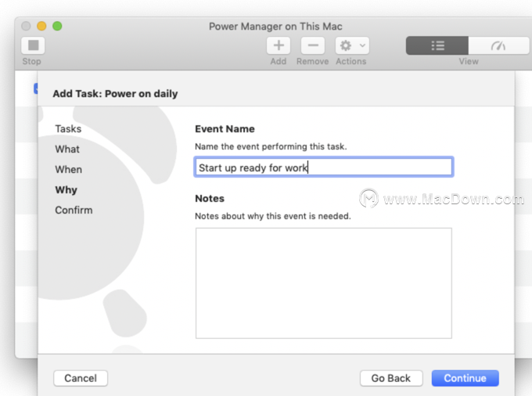Click the Remove minus icon
Screen dimensions: 532x396
(x=313, y=45)
